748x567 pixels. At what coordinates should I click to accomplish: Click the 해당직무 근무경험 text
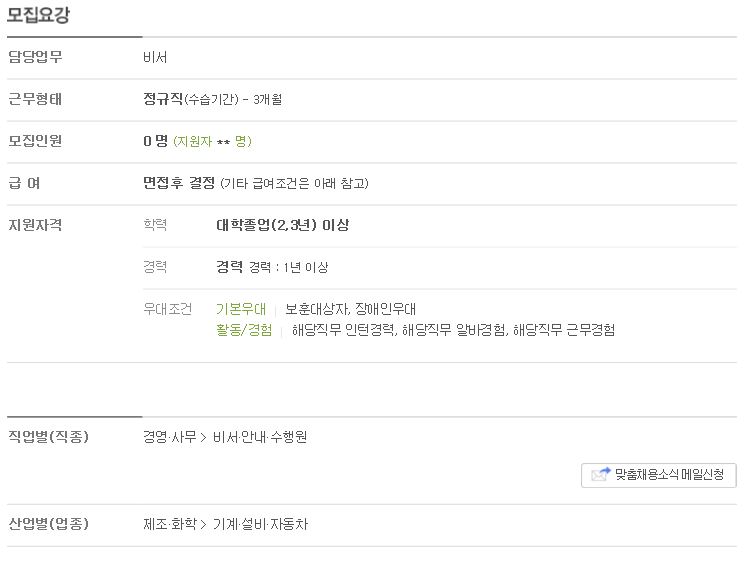click(x=564, y=330)
